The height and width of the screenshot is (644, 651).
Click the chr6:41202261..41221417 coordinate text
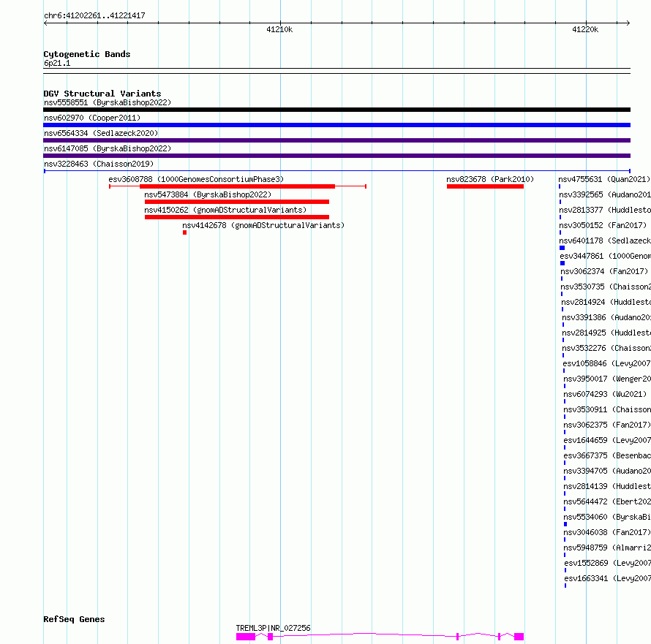click(94, 16)
